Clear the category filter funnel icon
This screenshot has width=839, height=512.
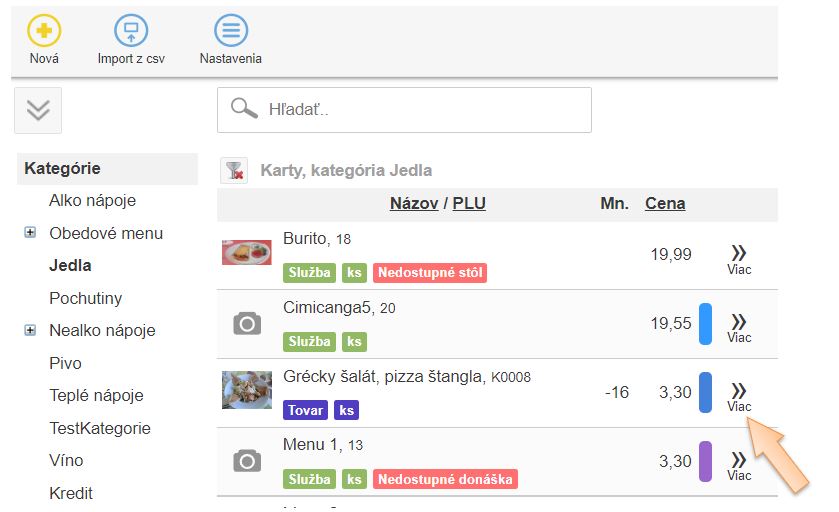[234, 171]
